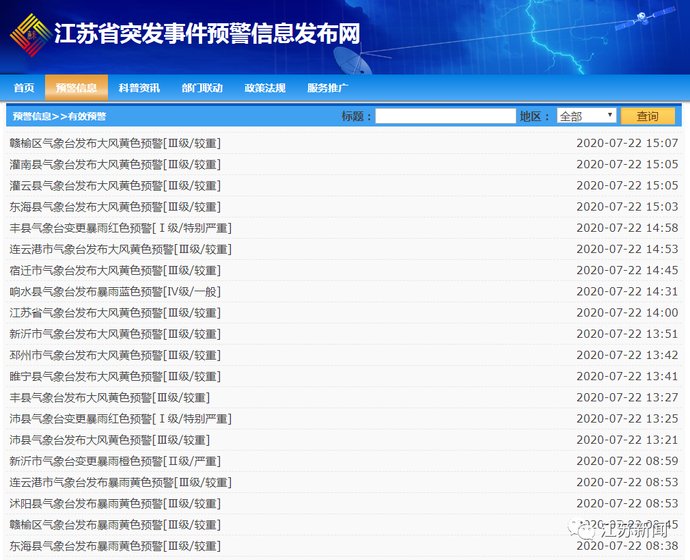This screenshot has height=560, width=690.
Task: Open the 部门联动 menu tab
Action: (x=202, y=88)
